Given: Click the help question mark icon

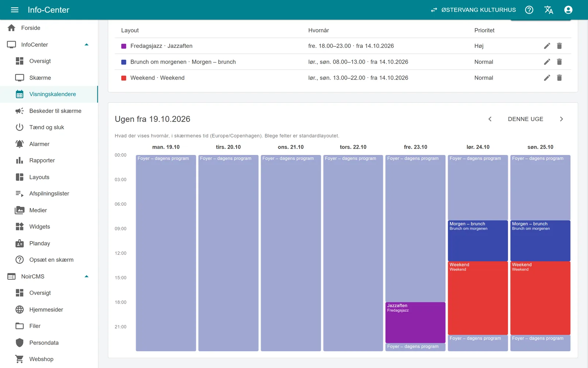Looking at the screenshot, I should [529, 10].
